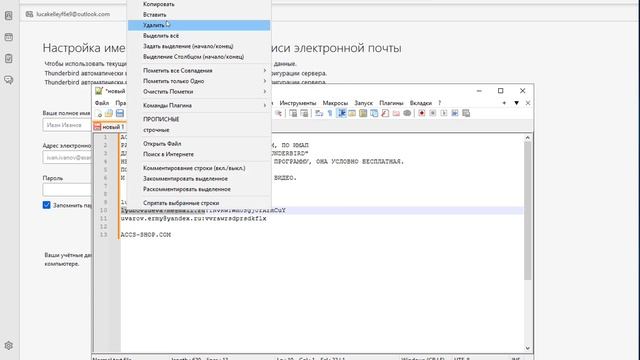Click the scrollbar down arrow in Notepad++

[x=527, y=348]
